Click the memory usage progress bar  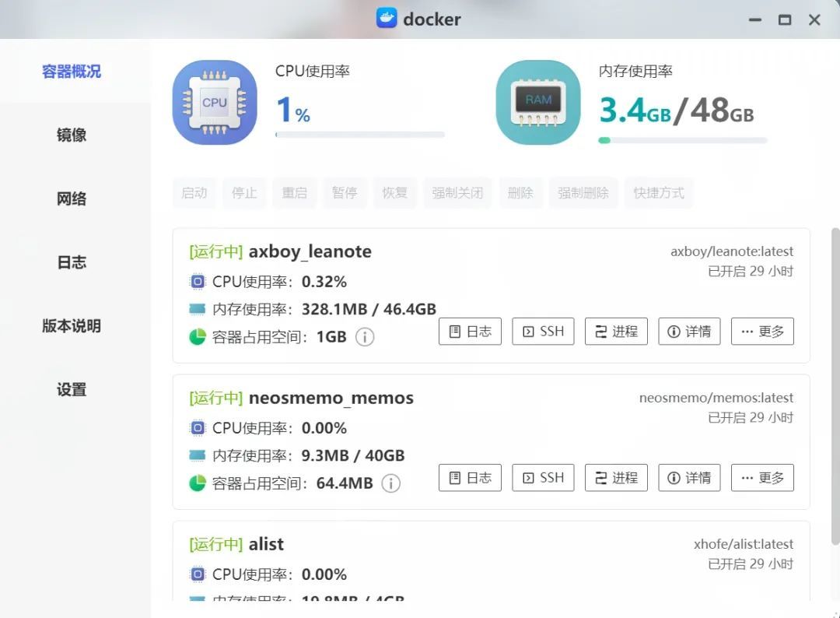(683, 140)
